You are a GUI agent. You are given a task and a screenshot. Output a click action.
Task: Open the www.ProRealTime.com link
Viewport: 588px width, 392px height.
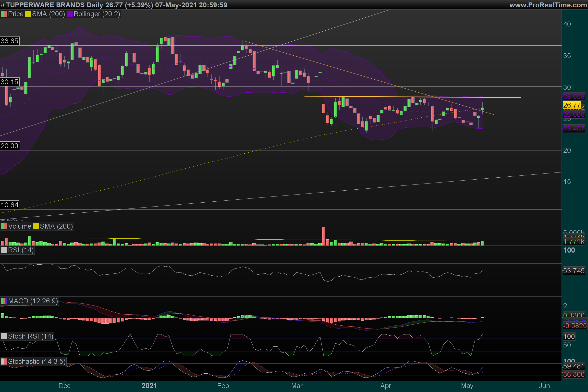tap(548, 5)
